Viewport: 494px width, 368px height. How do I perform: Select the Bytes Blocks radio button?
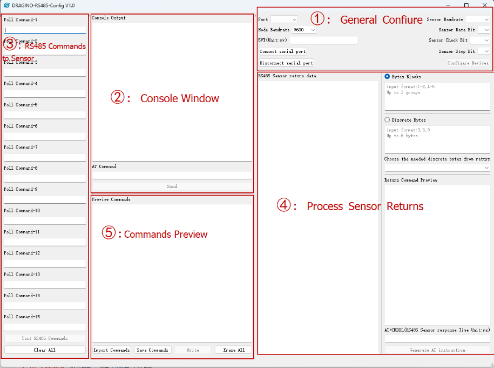(x=387, y=76)
